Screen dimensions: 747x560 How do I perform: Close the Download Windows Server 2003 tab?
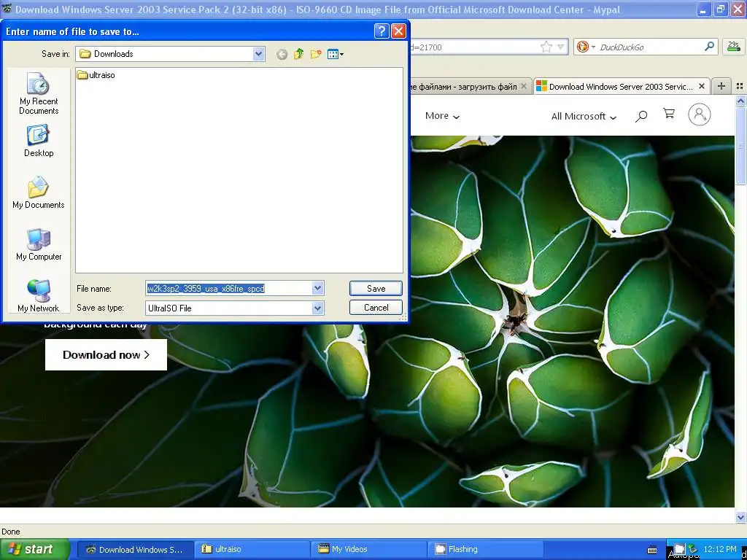coord(701,86)
